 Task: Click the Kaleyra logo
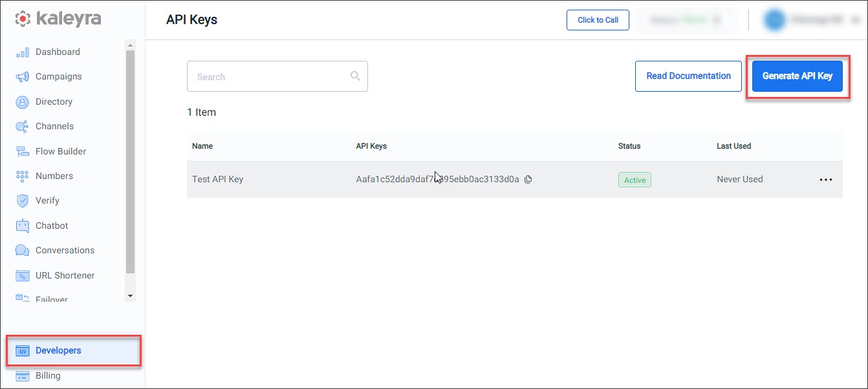[x=57, y=18]
